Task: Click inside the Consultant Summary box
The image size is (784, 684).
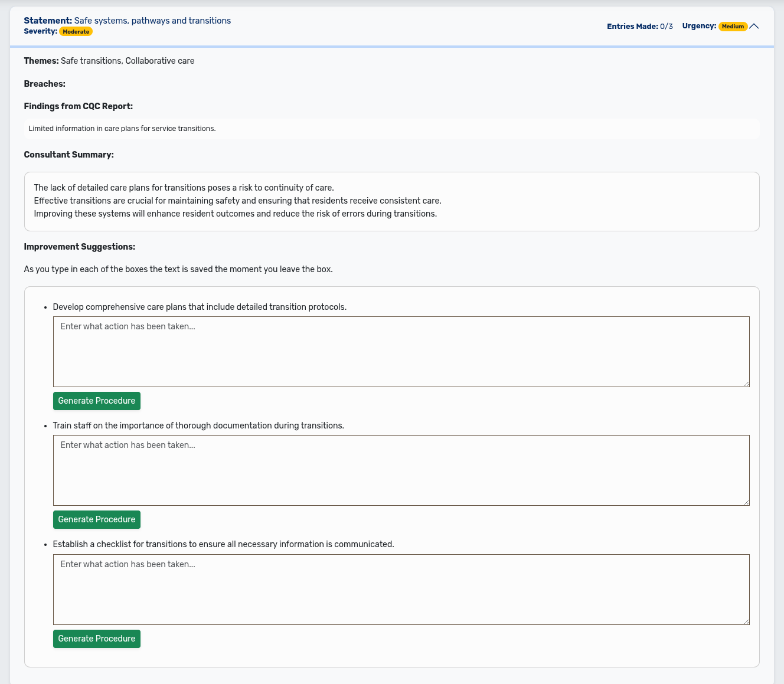Action: [x=391, y=201]
